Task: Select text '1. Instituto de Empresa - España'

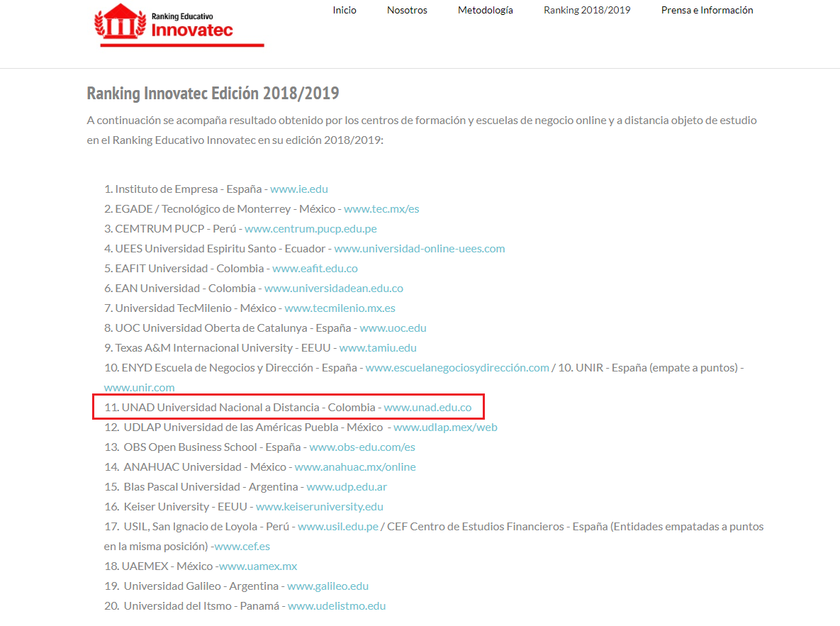Action: click(183, 189)
